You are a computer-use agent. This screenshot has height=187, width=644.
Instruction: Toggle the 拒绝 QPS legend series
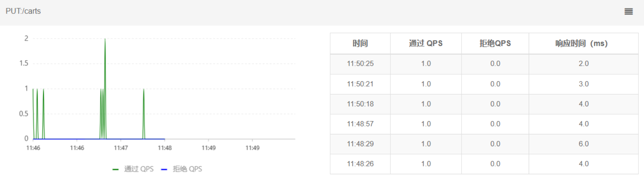pos(182,169)
